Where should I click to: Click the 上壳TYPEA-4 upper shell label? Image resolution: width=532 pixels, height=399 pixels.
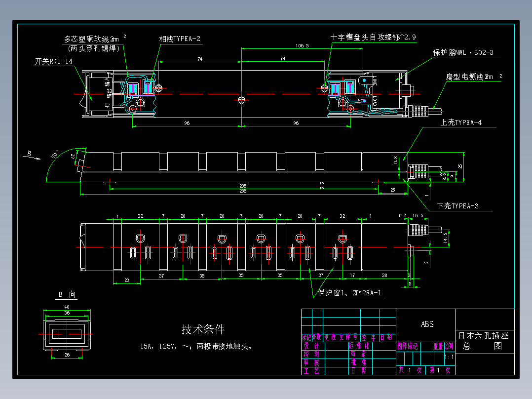pyautogui.click(x=461, y=122)
